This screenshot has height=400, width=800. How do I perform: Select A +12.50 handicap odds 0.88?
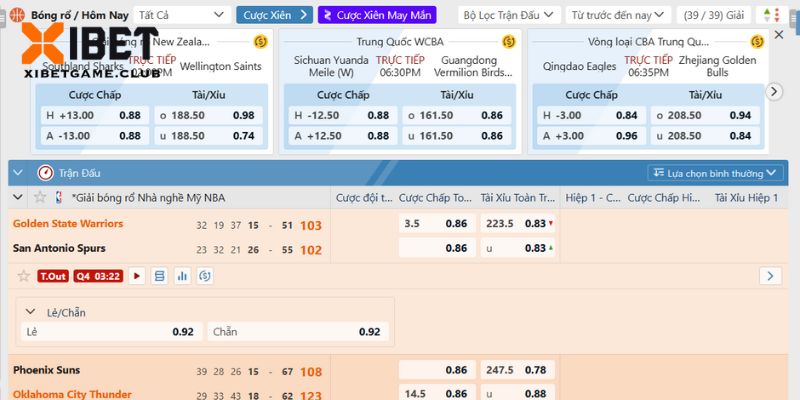point(343,136)
